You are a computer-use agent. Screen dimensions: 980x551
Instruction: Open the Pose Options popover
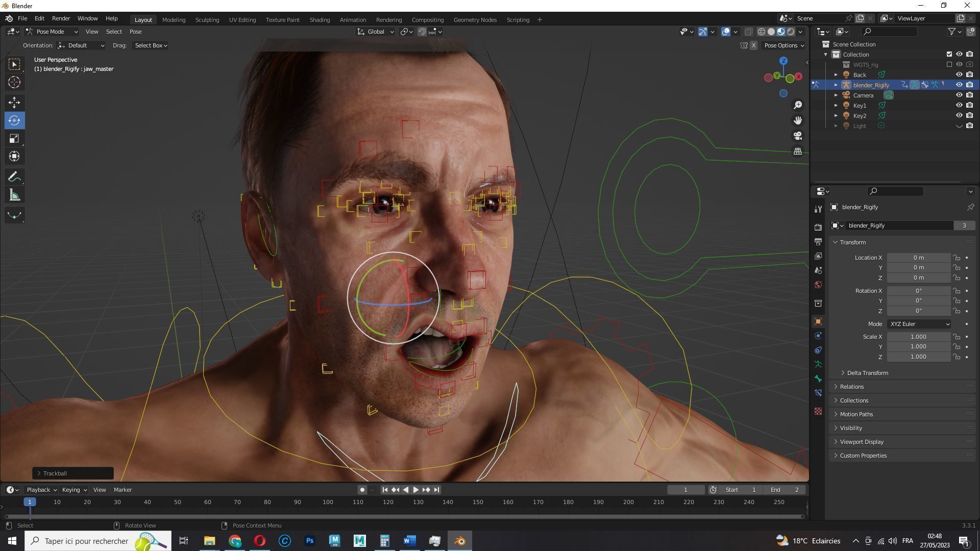pyautogui.click(x=783, y=45)
